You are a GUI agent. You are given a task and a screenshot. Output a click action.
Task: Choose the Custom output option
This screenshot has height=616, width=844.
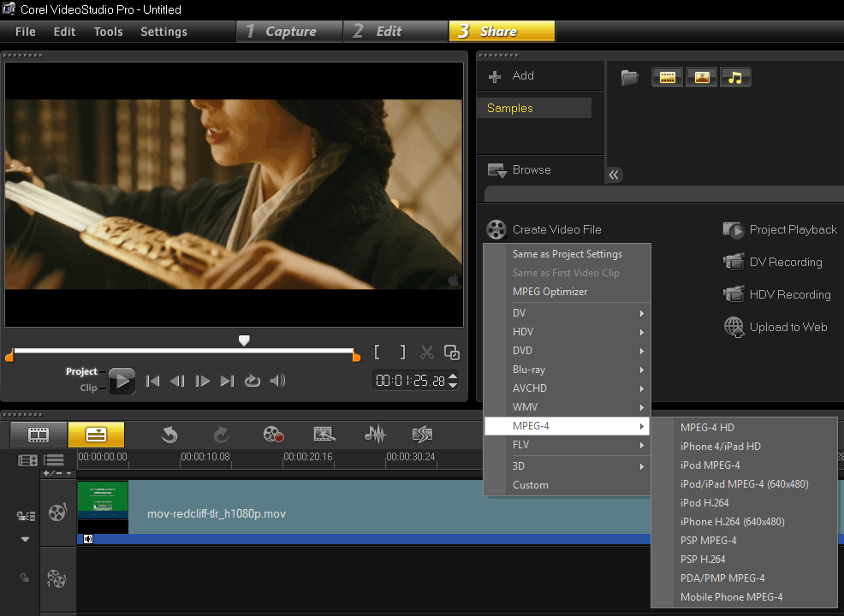point(568,485)
